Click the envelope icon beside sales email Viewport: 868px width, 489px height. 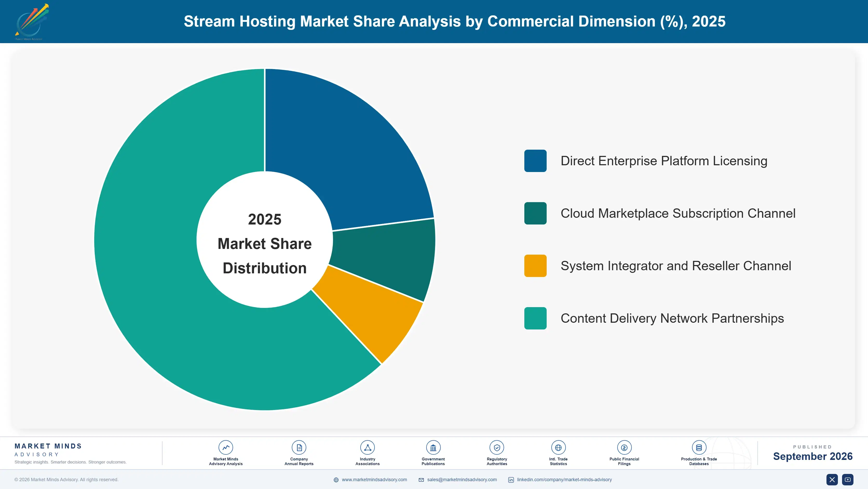[x=421, y=480]
